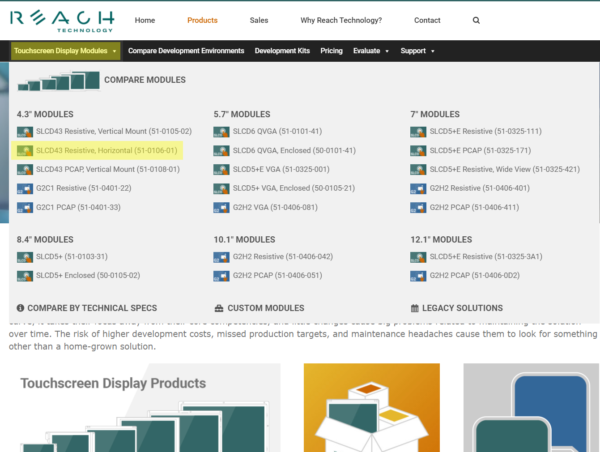Expand the Support dropdown menu
This screenshot has height=452, width=600.
tap(417, 51)
